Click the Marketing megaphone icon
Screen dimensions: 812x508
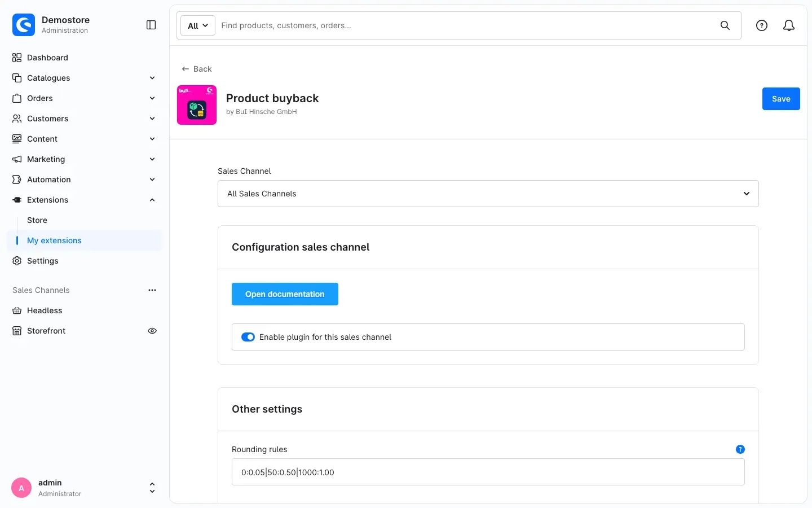pyautogui.click(x=17, y=159)
